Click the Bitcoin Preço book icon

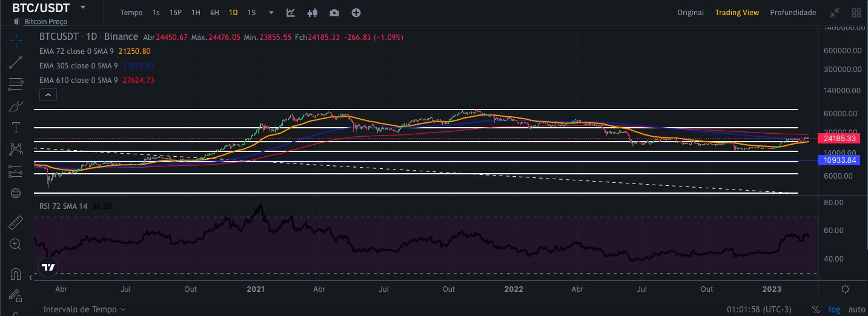point(16,22)
